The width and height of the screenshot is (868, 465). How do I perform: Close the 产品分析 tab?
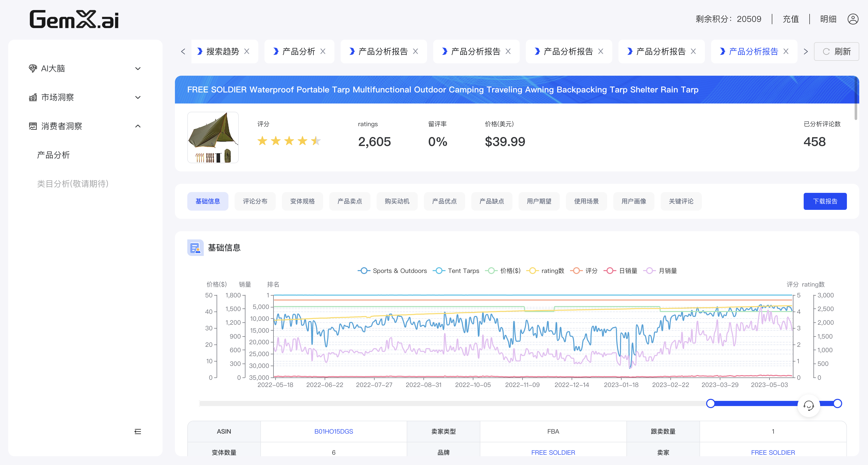323,51
